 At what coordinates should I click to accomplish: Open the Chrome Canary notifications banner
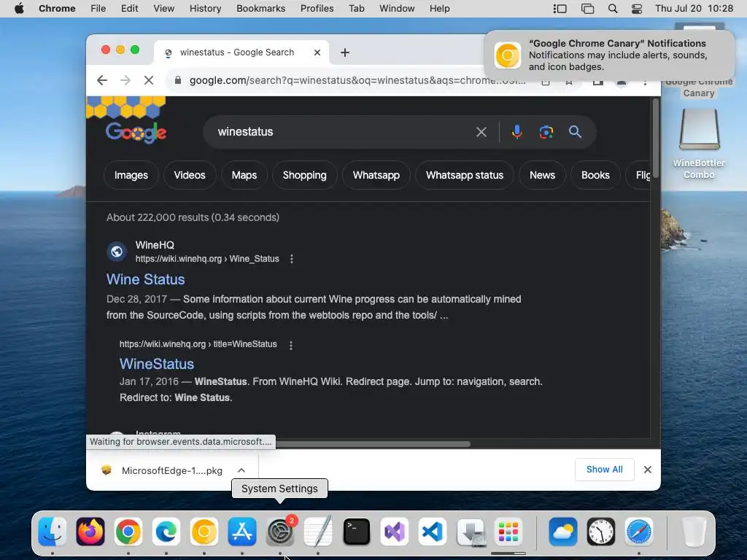point(609,55)
